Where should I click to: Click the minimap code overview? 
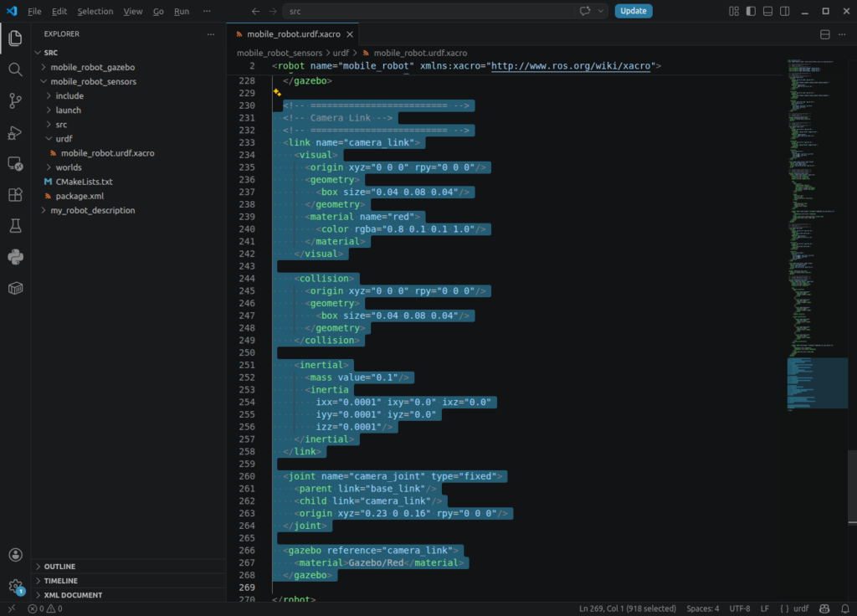click(817, 235)
